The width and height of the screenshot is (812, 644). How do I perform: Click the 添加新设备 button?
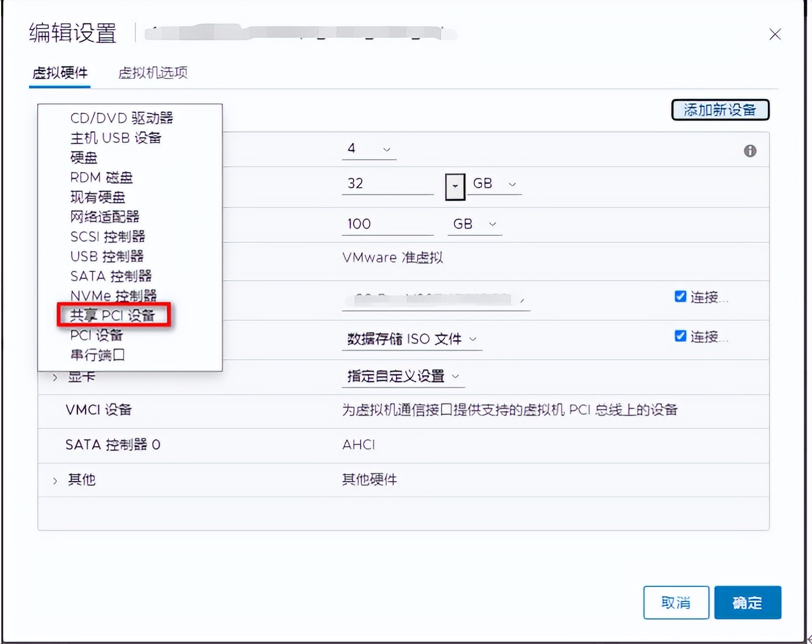coord(720,110)
